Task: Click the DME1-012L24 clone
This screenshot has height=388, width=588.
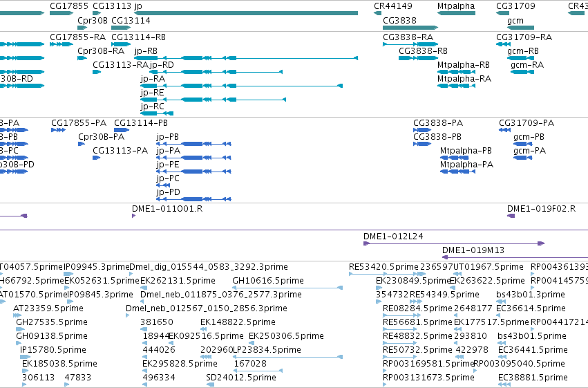Action: (454, 243)
